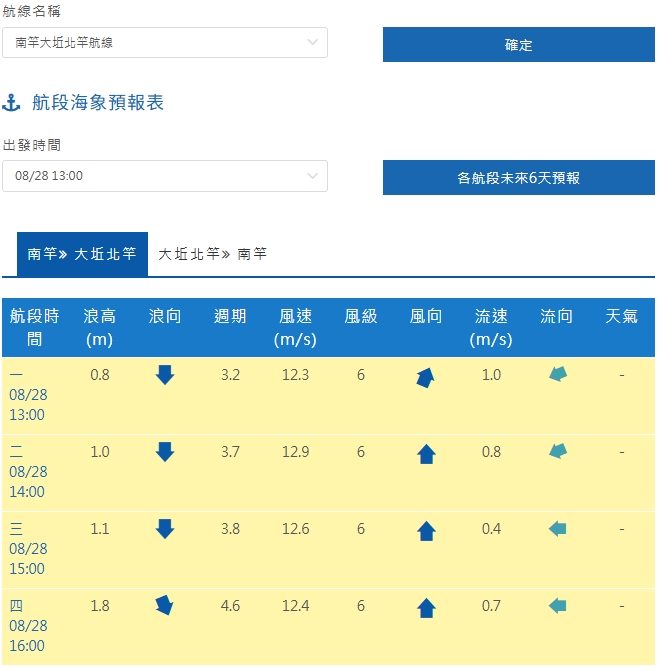Click wind direction arrow in 15:00 row
This screenshot has width=663, height=670.
(426, 531)
